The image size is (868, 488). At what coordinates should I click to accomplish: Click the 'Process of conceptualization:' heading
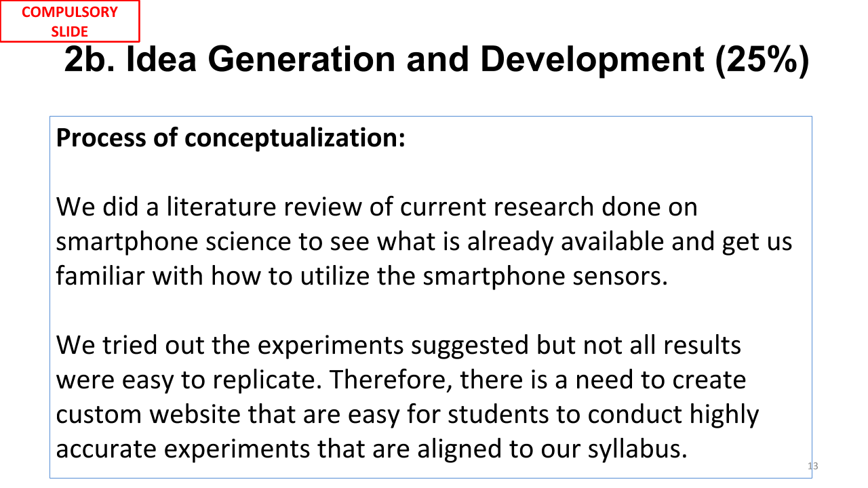coord(231,138)
